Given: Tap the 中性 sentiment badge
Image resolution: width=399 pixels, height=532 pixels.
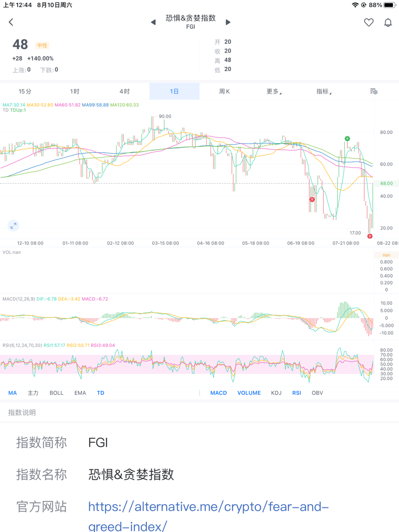Looking at the screenshot, I should tap(42, 45).
